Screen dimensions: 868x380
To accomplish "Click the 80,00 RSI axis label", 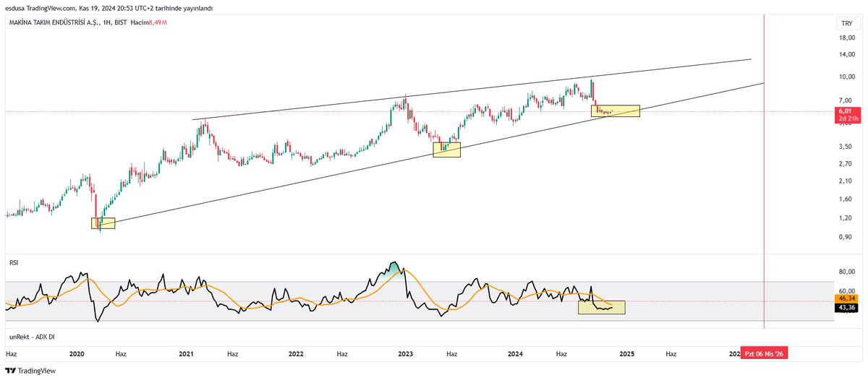I will [x=846, y=272].
